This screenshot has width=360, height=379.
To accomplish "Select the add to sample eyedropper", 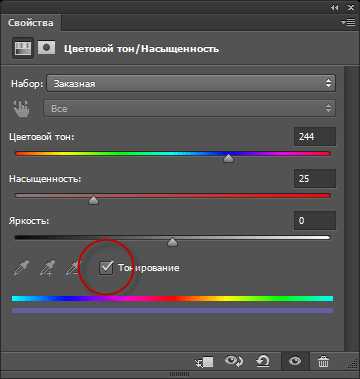I will 47,268.
